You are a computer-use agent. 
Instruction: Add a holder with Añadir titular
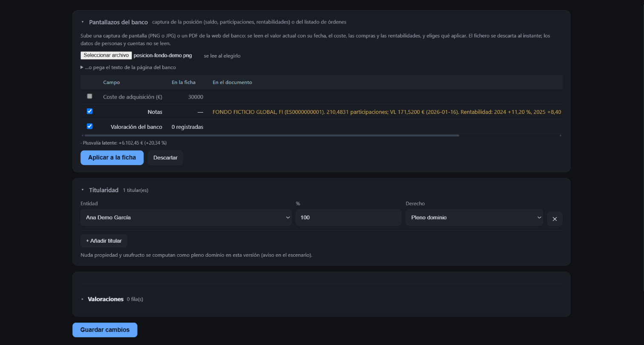point(104,241)
